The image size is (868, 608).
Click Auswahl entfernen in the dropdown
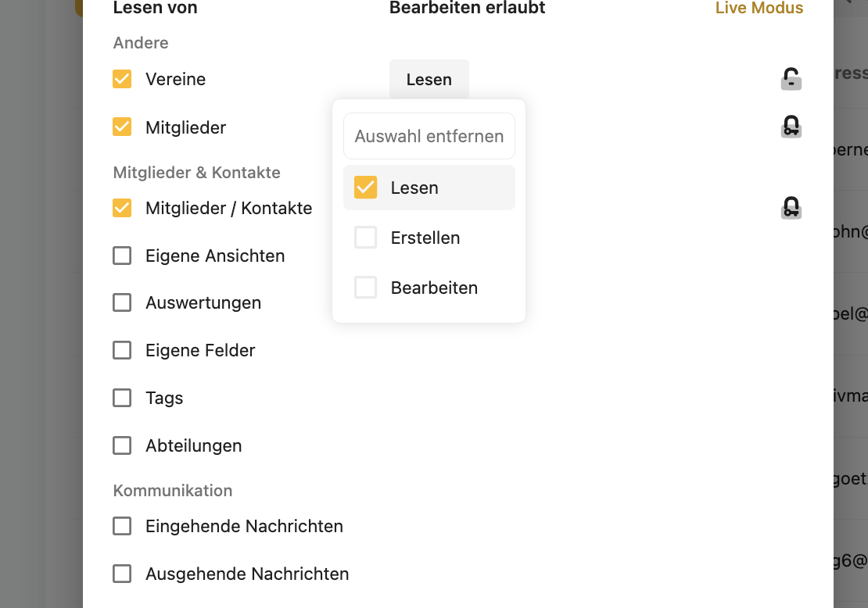point(429,136)
